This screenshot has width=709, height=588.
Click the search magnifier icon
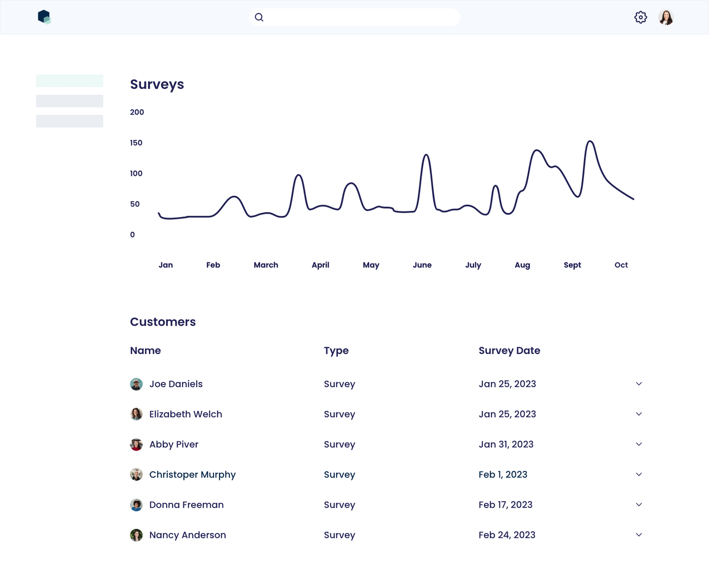(259, 17)
